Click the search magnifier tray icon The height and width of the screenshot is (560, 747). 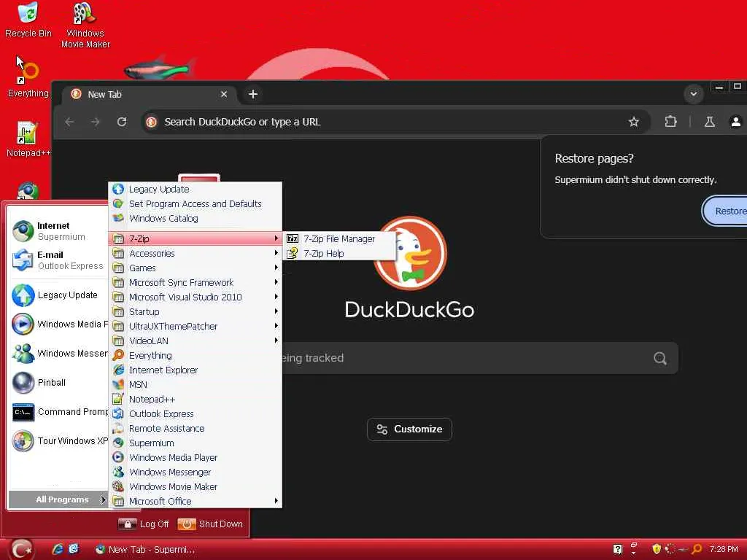pos(697,549)
